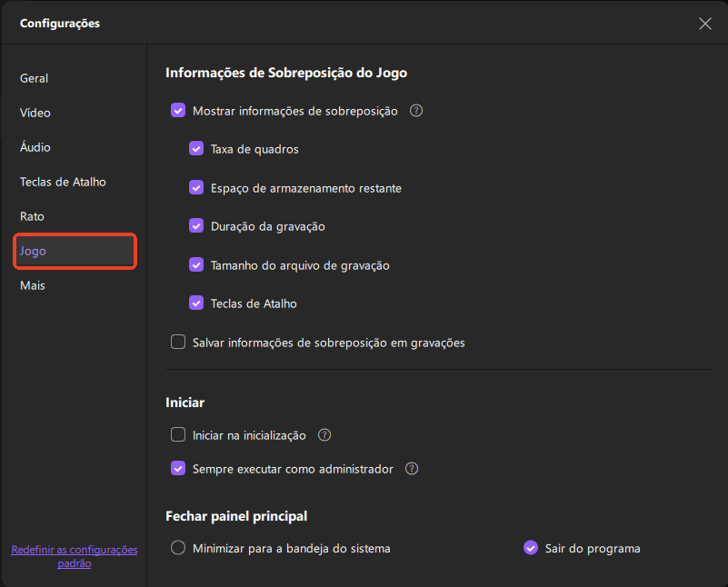Image resolution: width=728 pixels, height=587 pixels.
Task: Toggle the Taxa de quadros checkbox
Action: click(196, 149)
